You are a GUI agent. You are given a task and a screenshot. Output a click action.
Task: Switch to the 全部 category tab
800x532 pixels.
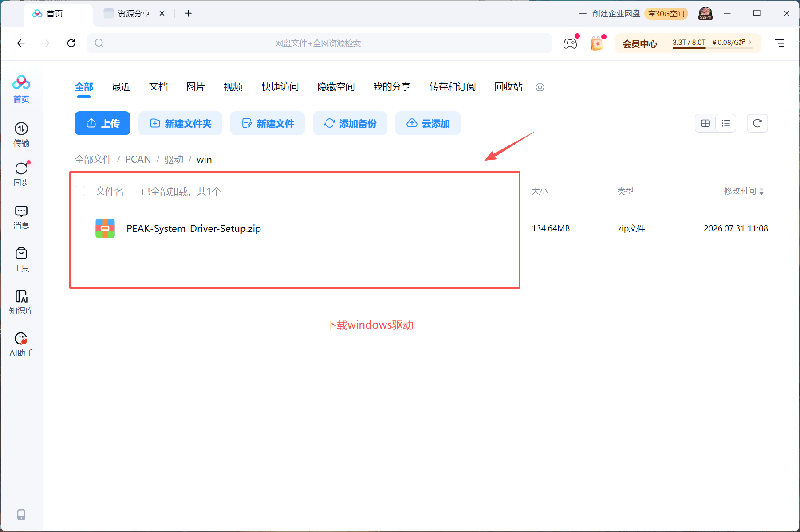pos(84,87)
